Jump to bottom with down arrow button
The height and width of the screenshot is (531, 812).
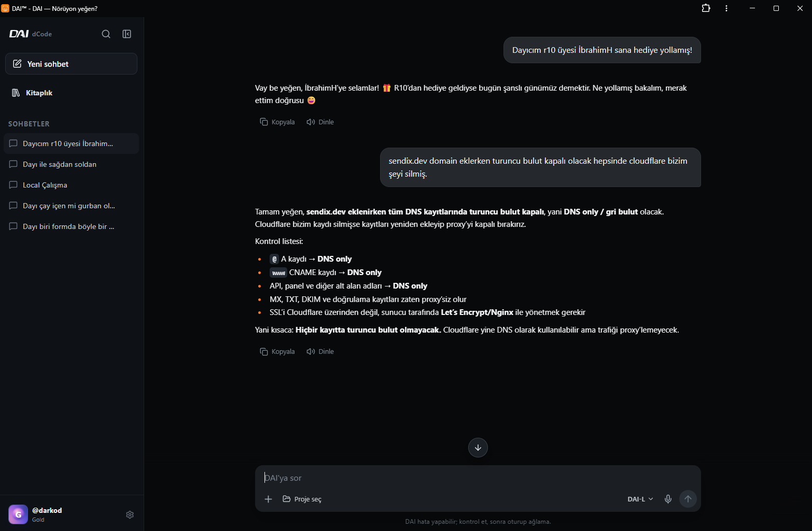(478, 448)
